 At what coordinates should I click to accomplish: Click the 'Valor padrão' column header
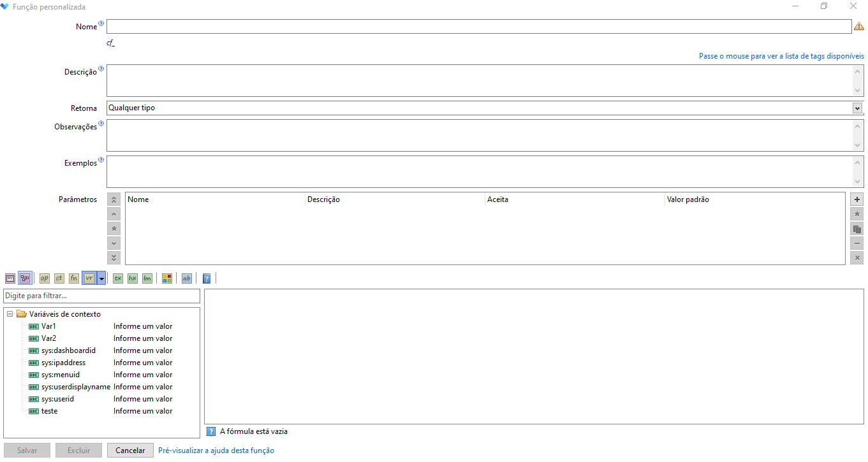(755, 199)
